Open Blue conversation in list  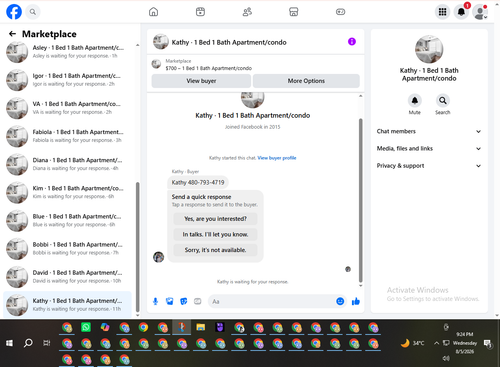[x=67, y=221]
